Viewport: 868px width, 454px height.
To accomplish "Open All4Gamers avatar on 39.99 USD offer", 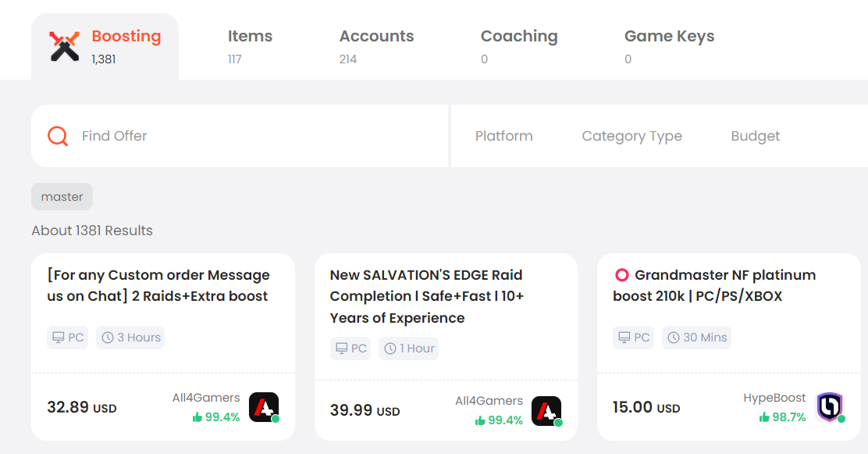I will coord(547,411).
